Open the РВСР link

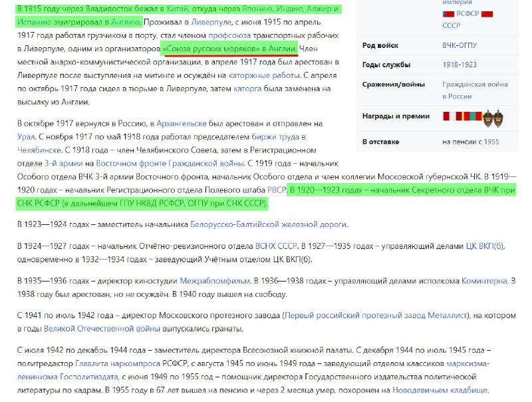(x=277, y=190)
